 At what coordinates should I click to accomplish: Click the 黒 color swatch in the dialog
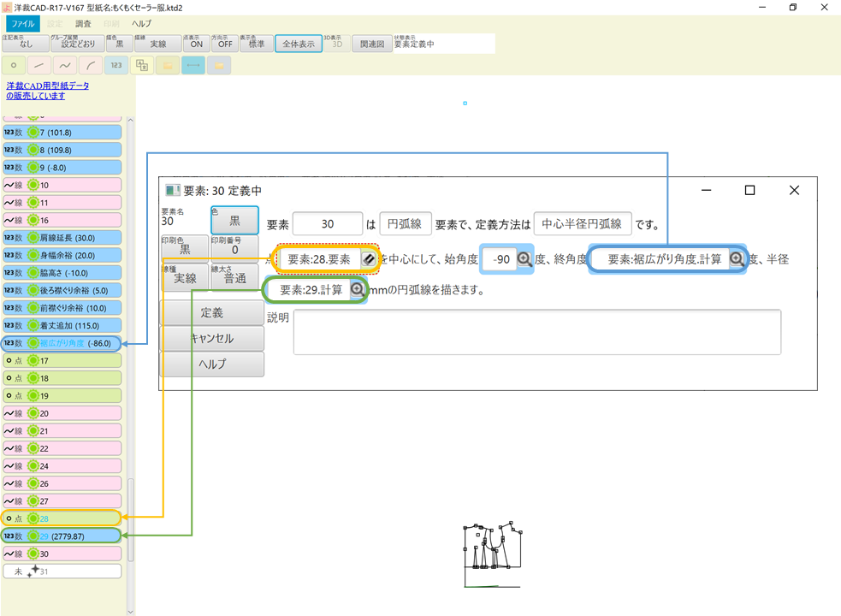pos(234,221)
